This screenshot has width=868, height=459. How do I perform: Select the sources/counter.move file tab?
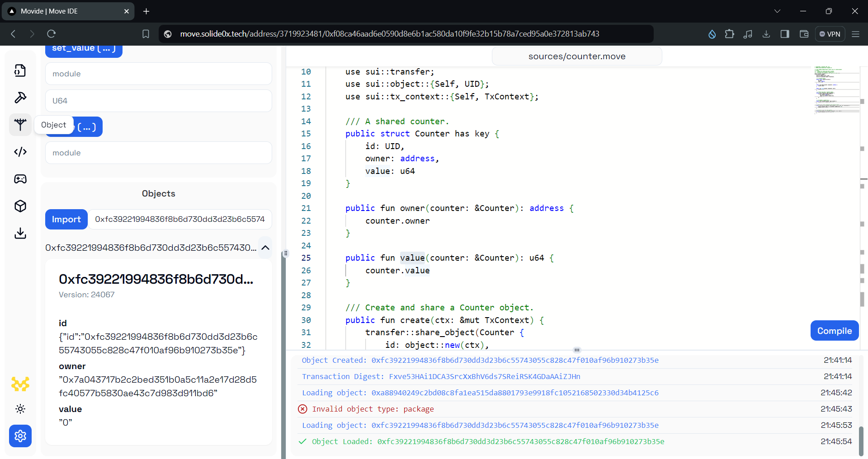coord(576,56)
